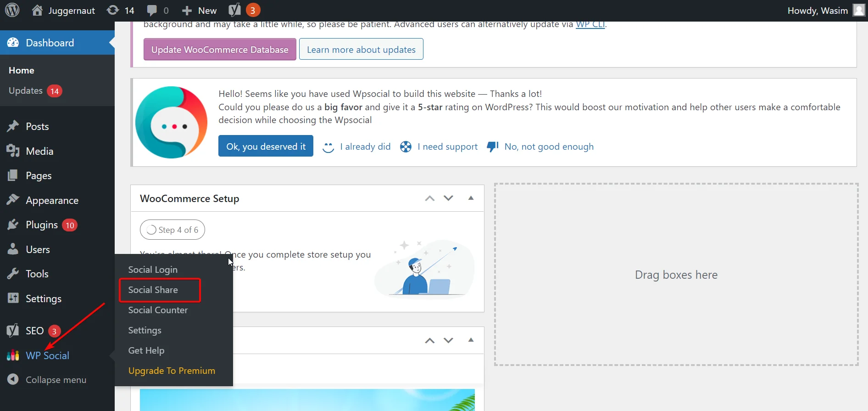Click the Tools wrench icon
Image resolution: width=868 pixels, height=411 pixels.
pyautogui.click(x=13, y=274)
